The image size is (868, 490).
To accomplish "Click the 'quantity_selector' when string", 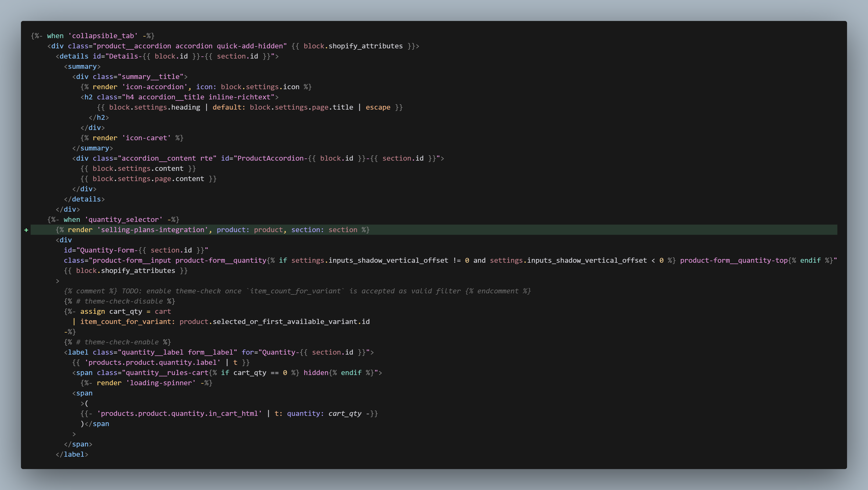I will 123,219.
